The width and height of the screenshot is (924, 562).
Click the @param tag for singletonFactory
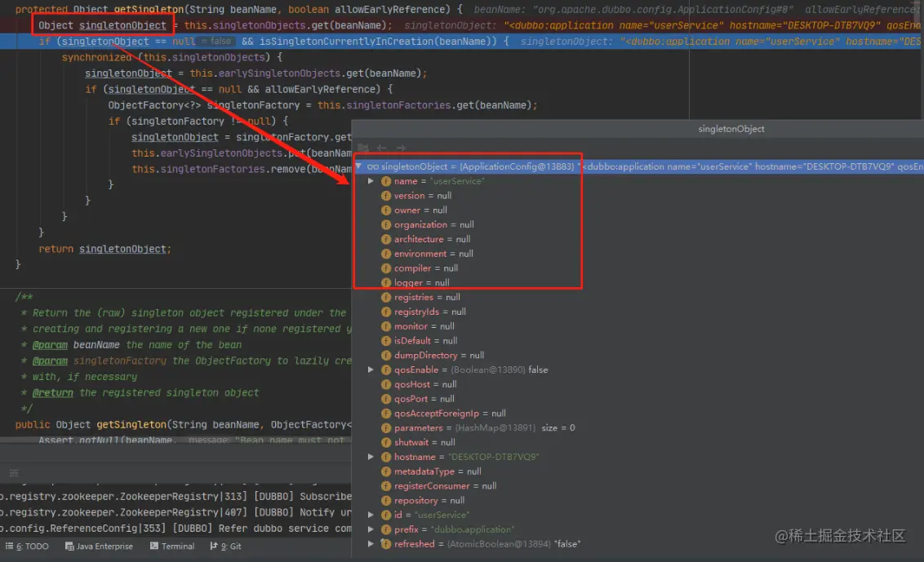click(50, 361)
